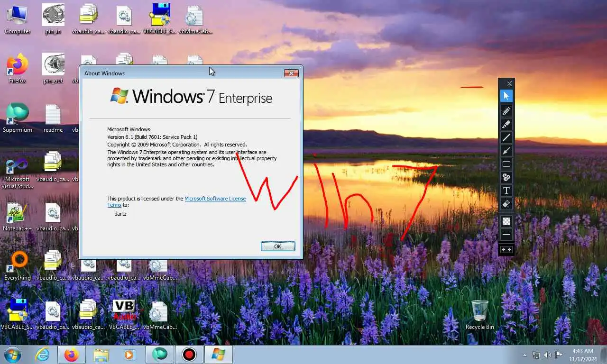Open the line thickness option

506,235
